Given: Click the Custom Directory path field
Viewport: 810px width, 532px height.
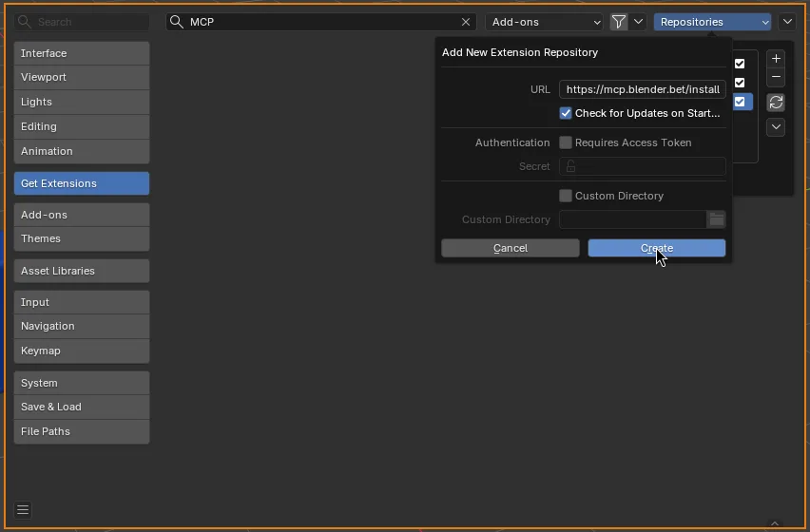Looking at the screenshot, I should point(633,219).
